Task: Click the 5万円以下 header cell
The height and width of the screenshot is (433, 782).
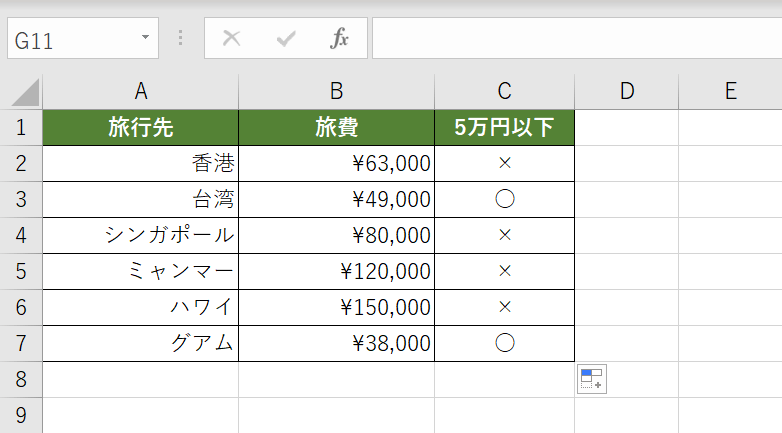Action: pos(504,127)
